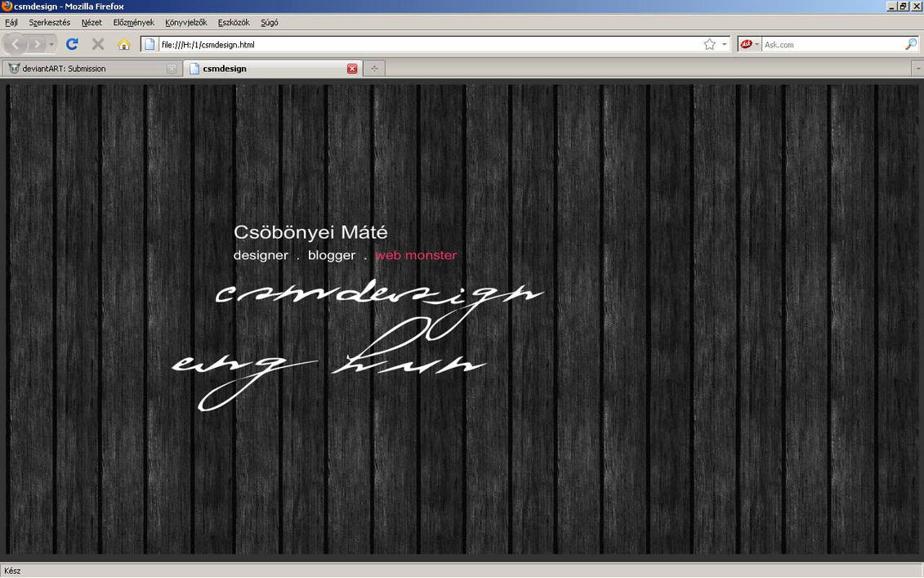Open the Ask search engine selector
Viewport: 924px width, 578px height.
(749, 44)
